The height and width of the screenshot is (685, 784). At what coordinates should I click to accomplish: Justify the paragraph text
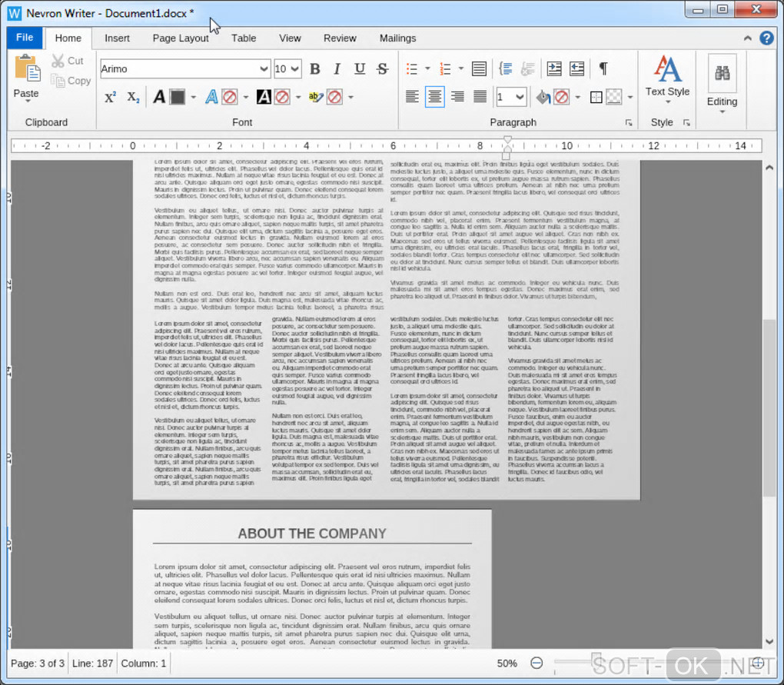click(480, 96)
